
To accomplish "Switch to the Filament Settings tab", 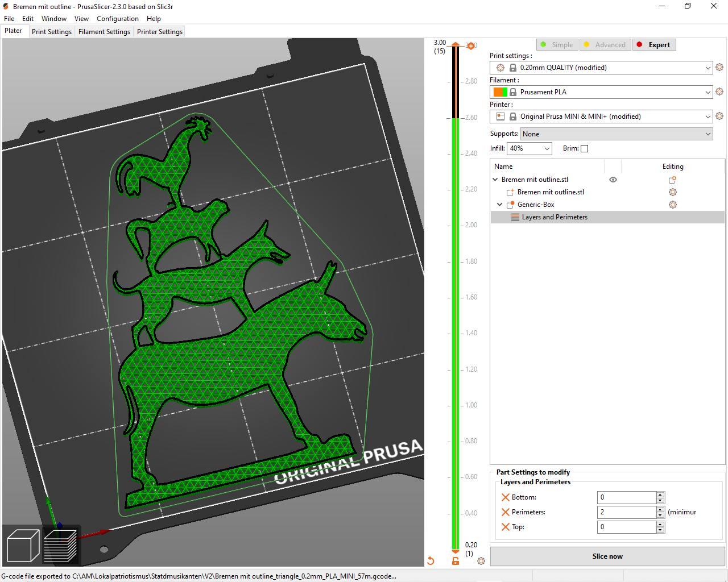I will coord(104,32).
